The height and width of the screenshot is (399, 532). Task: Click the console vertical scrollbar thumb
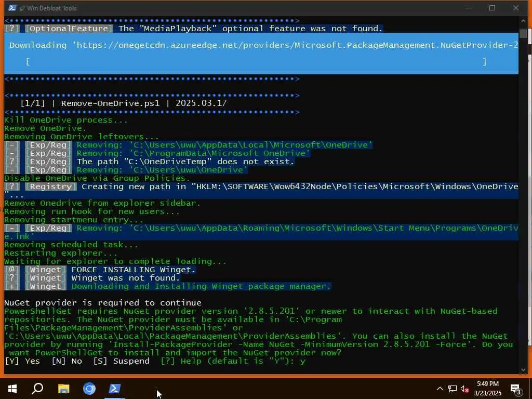(523, 34)
